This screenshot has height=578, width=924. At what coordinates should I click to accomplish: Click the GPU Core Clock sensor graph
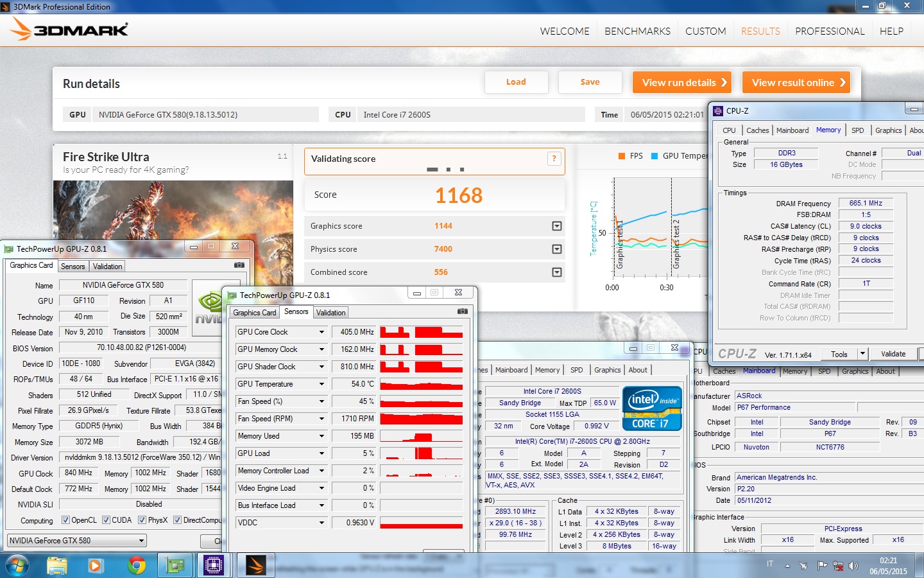421,332
